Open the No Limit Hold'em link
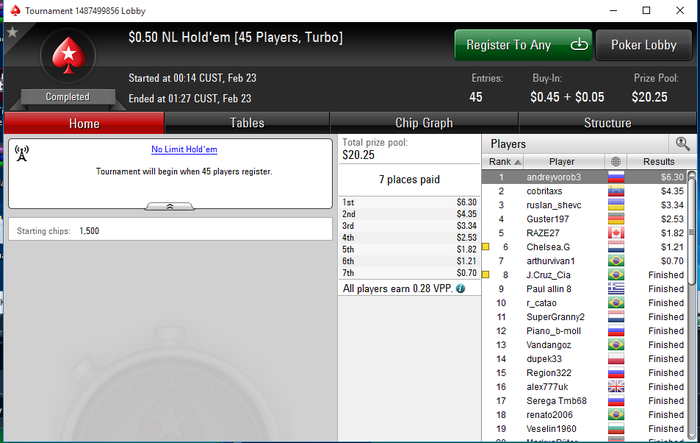The width and height of the screenshot is (700, 443). pyautogui.click(x=184, y=149)
